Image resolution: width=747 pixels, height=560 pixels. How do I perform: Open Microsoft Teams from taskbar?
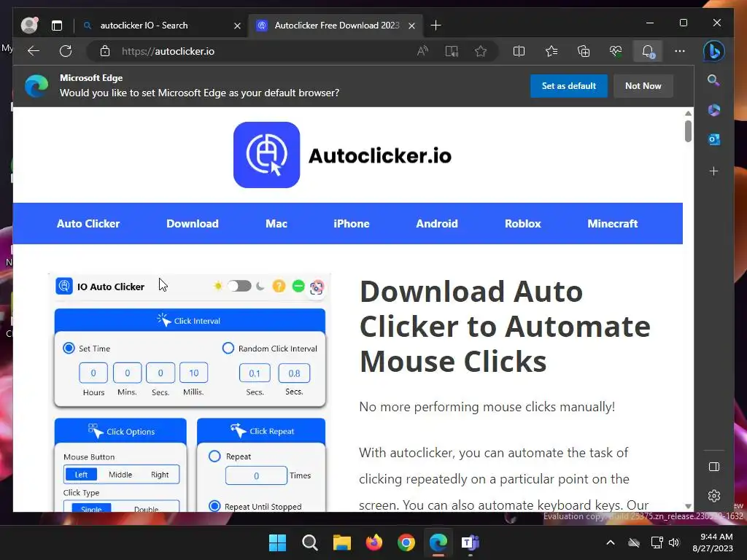click(x=471, y=542)
